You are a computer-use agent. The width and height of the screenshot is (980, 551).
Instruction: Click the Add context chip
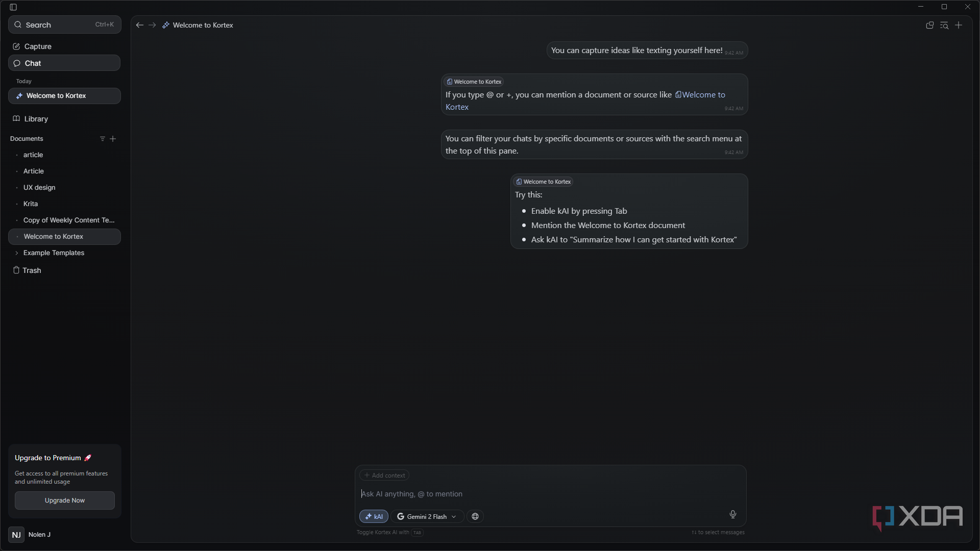[384, 475]
